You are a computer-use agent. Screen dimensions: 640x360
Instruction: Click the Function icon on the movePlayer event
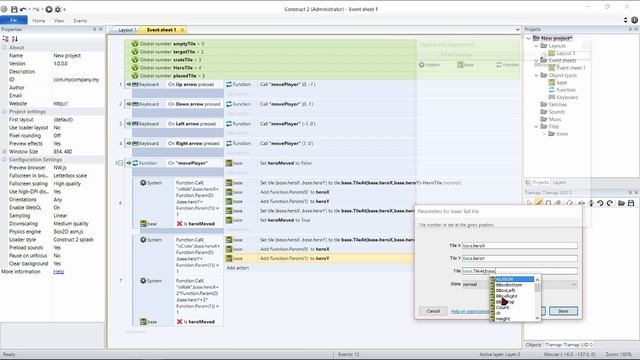tap(136, 163)
